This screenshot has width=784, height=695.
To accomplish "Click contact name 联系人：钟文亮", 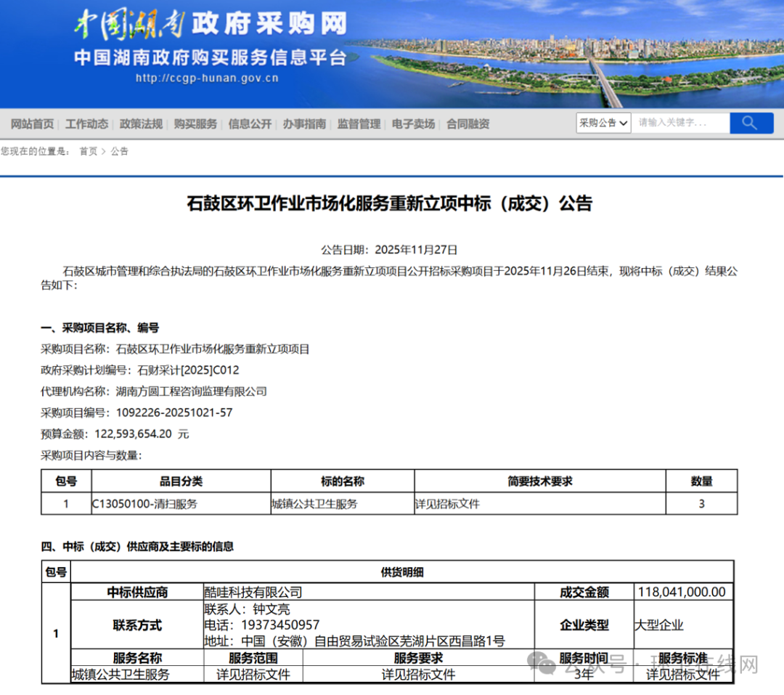I will pos(247,609).
